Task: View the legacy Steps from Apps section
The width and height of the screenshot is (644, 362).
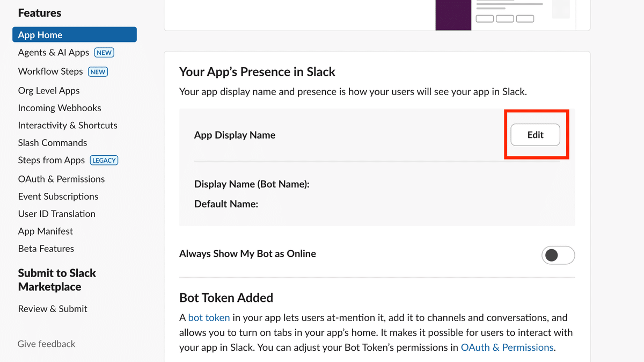Action: pyautogui.click(x=51, y=160)
